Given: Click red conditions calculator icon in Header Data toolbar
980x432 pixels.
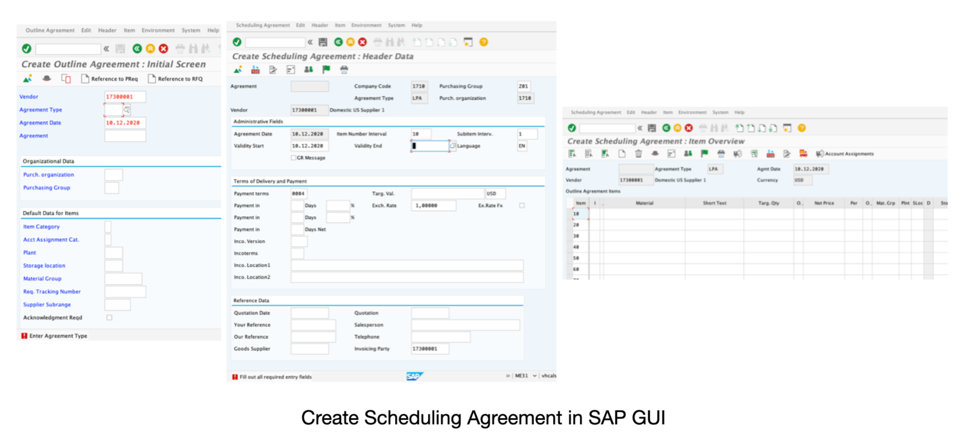Looking at the screenshot, I should tap(255, 69).
